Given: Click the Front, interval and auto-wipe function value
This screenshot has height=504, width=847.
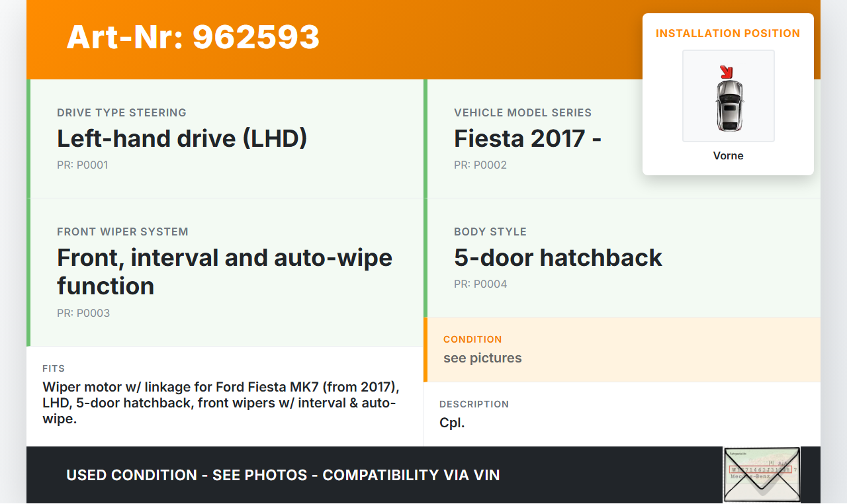Looking at the screenshot, I should (x=225, y=271).
